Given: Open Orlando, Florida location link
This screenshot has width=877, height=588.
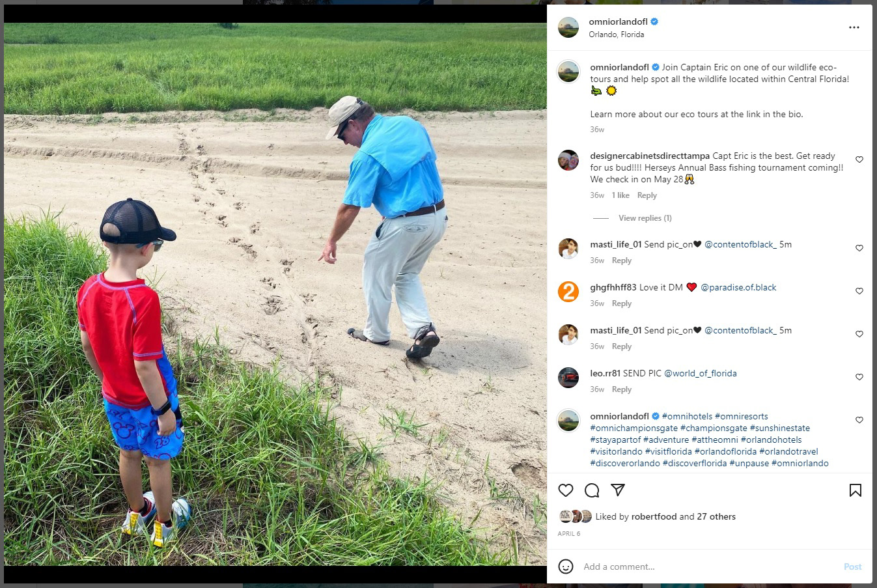Looking at the screenshot, I should pos(616,35).
